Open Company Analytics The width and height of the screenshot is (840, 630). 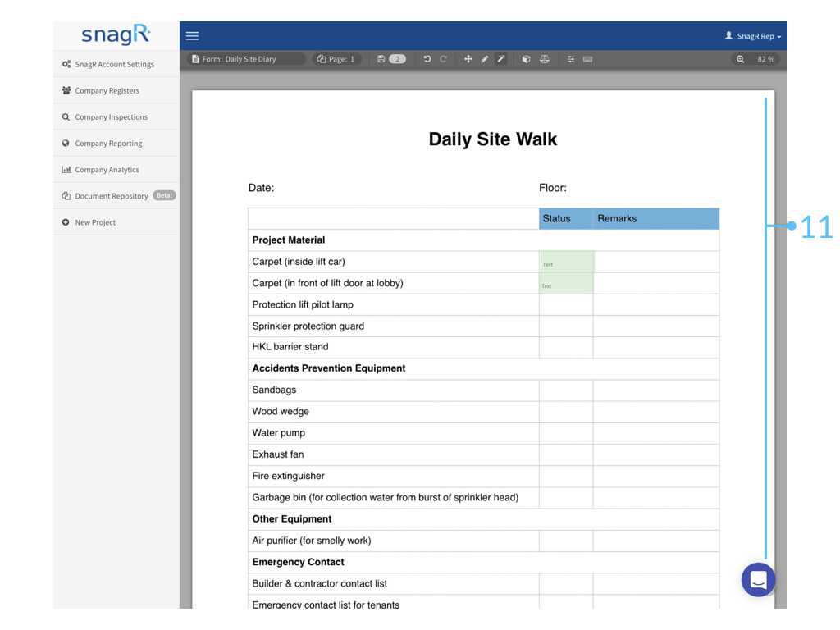pyautogui.click(x=116, y=169)
